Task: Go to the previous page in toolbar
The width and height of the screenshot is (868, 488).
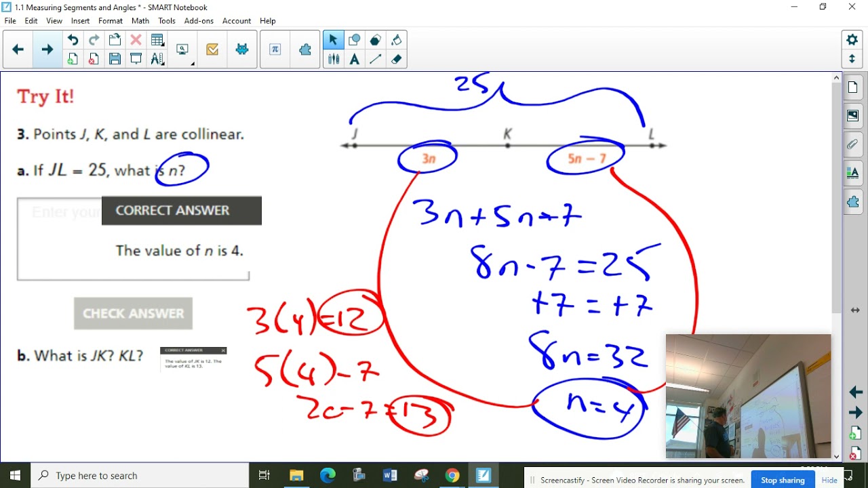Action: [18, 49]
